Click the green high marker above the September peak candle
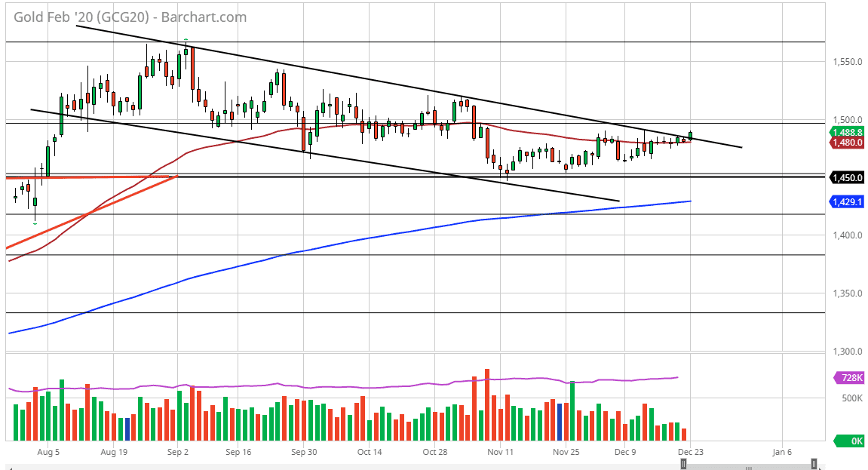Screen dimensions: 868x470 click(x=186, y=40)
